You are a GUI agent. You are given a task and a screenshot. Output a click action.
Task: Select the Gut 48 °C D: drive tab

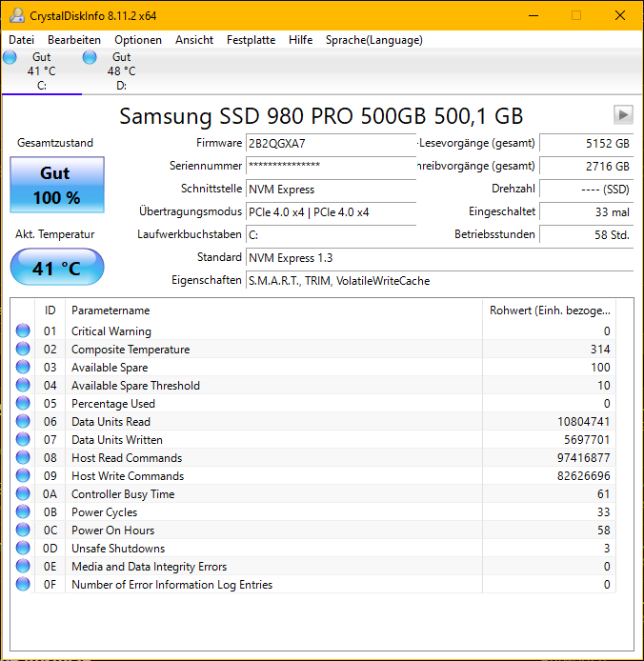point(122,70)
